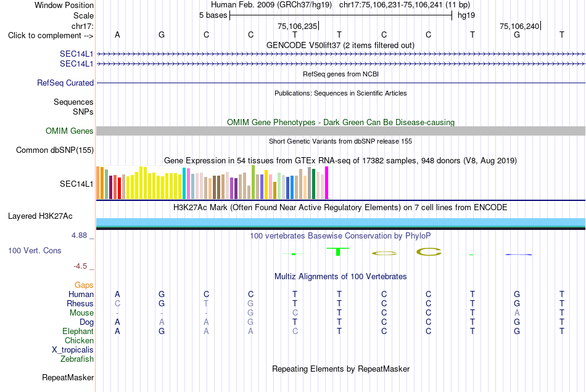Select the dark green GTEx tissue bar
The height and width of the screenshot is (392, 586).
click(313, 184)
